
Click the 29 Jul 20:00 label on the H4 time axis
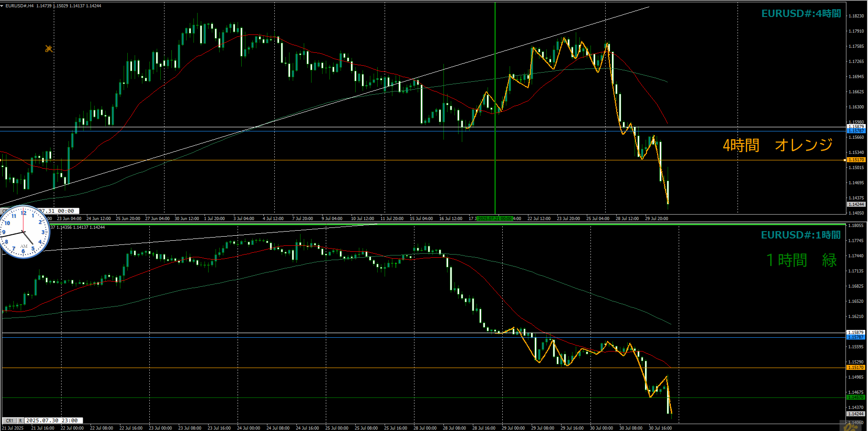[656, 219]
